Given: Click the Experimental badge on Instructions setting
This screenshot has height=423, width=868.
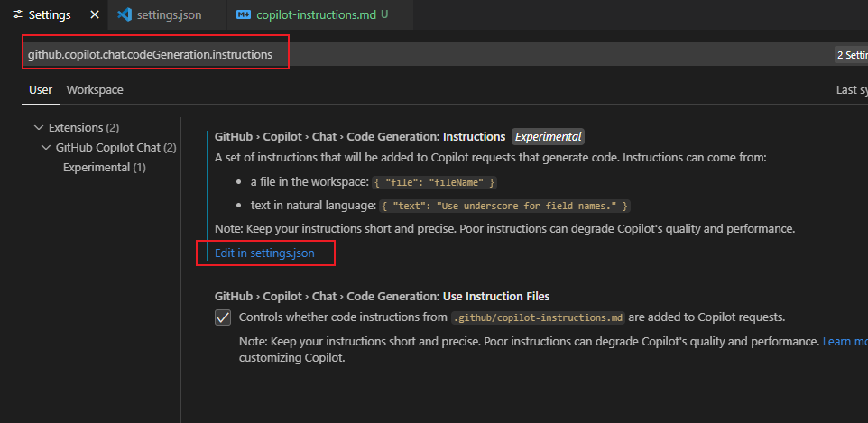Looking at the screenshot, I should point(548,137).
